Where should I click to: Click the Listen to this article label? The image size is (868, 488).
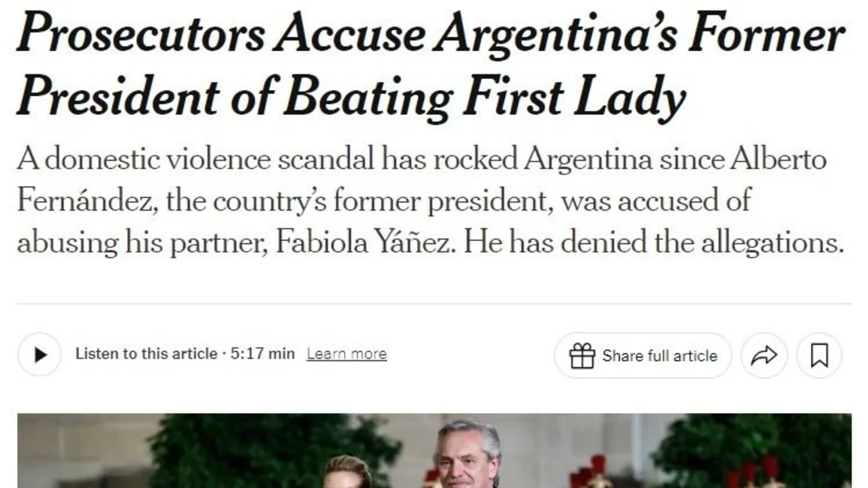tap(146, 354)
